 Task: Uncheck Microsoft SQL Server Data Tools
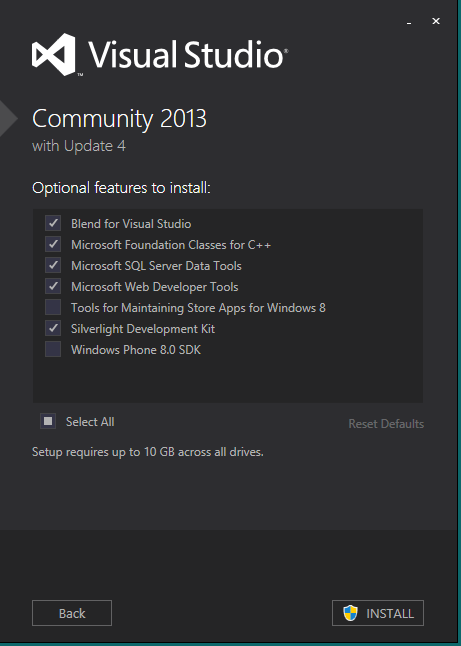[x=53, y=265]
